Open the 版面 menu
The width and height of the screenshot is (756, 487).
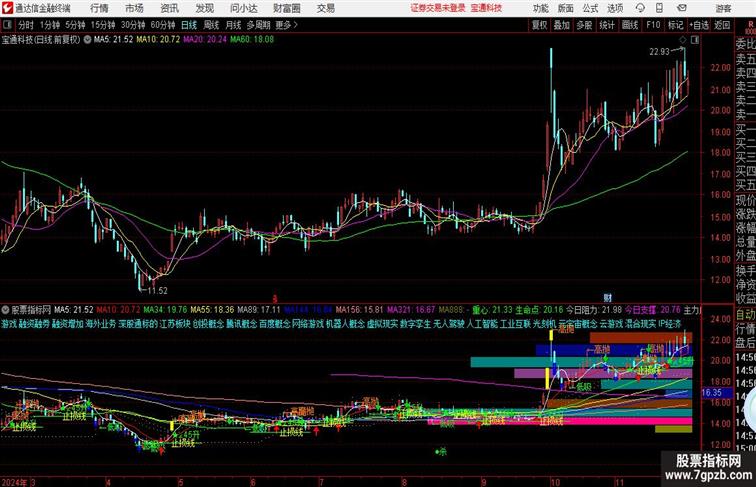(566, 8)
